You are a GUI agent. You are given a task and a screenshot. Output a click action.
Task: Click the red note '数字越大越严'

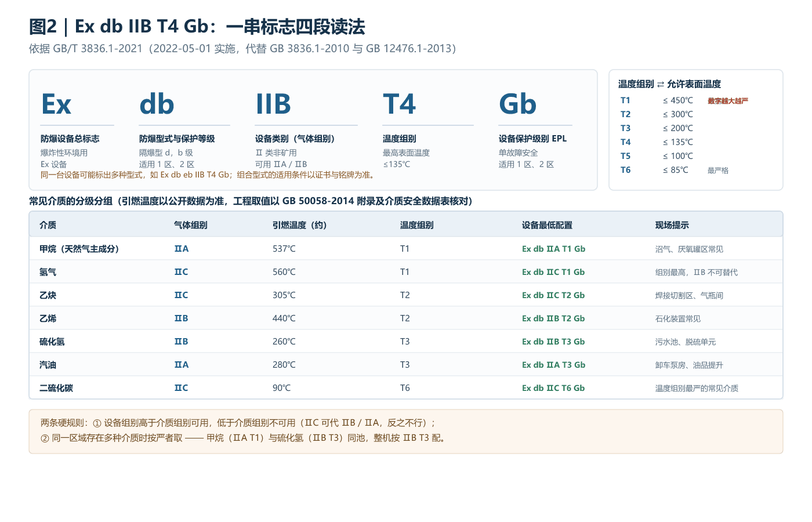pyautogui.click(x=728, y=101)
